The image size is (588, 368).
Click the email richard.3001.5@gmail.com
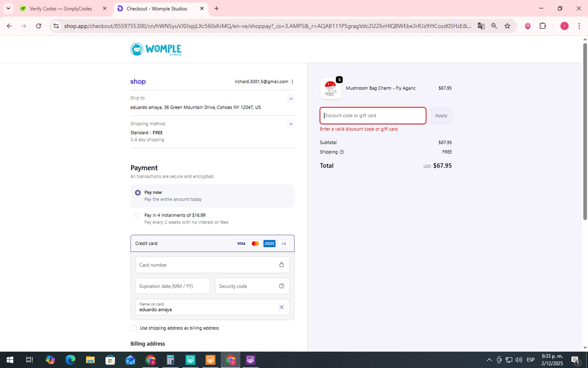click(x=261, y=82)
